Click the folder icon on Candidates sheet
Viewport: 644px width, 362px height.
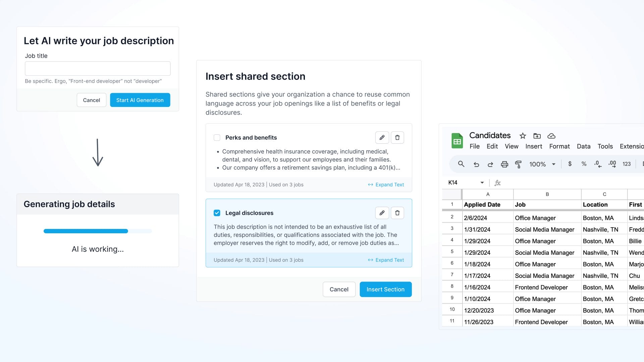point(537,136)
